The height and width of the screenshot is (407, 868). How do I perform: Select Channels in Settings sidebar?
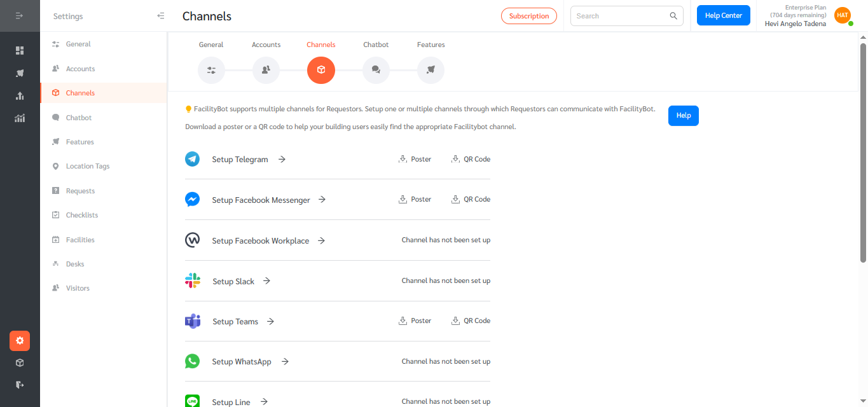(x=103, y=93)
